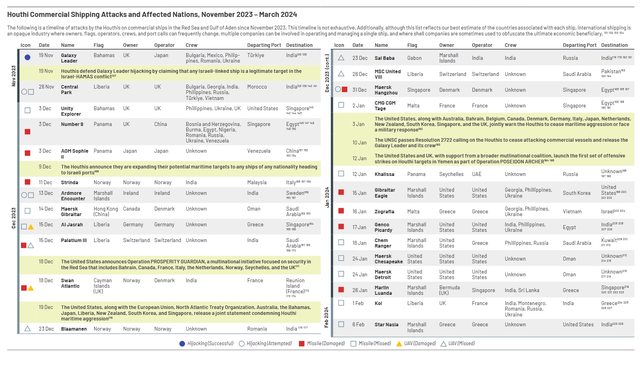Click the Departing Port header in left table
This screenshot has height=370, width=640.
[264, 45]
